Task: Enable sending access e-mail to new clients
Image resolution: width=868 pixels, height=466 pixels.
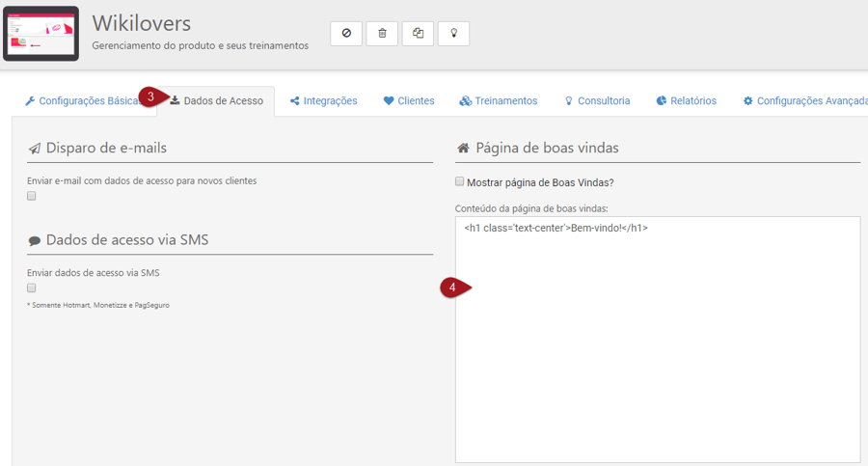Action: (32, 196)
